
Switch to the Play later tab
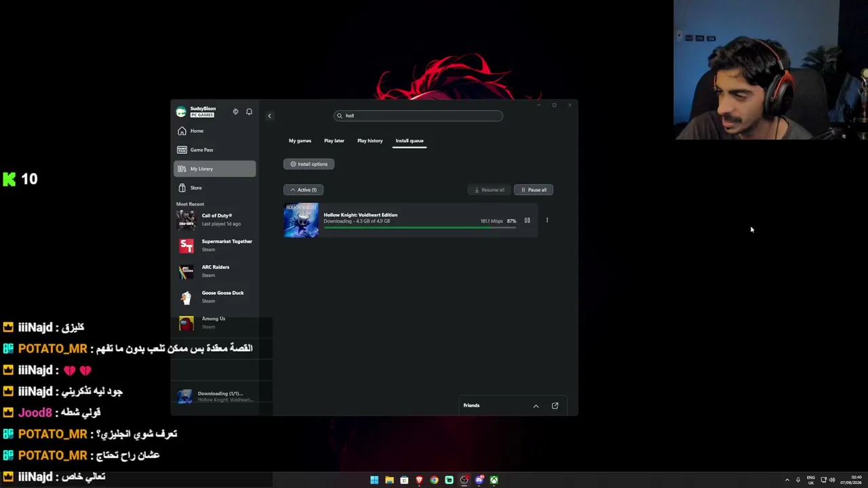tap(334, 141)
